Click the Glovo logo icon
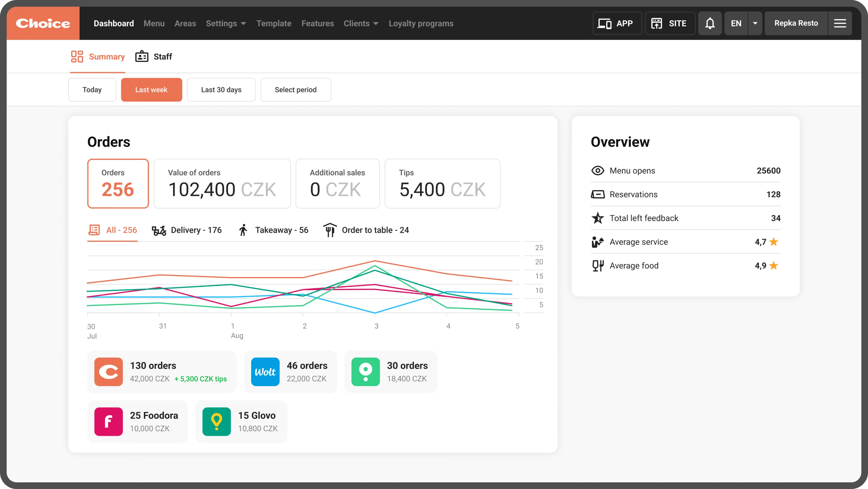 click(x=217, y=422)
